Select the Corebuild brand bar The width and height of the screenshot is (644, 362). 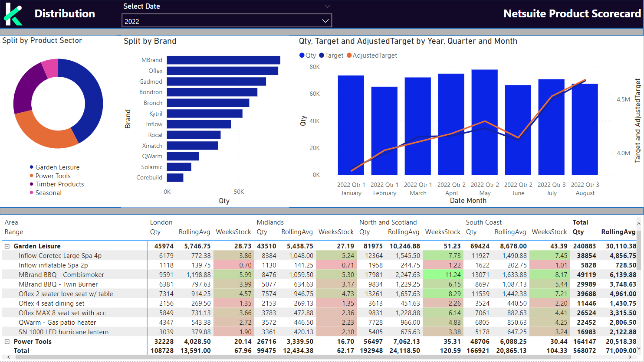click(x=175, y=177)
